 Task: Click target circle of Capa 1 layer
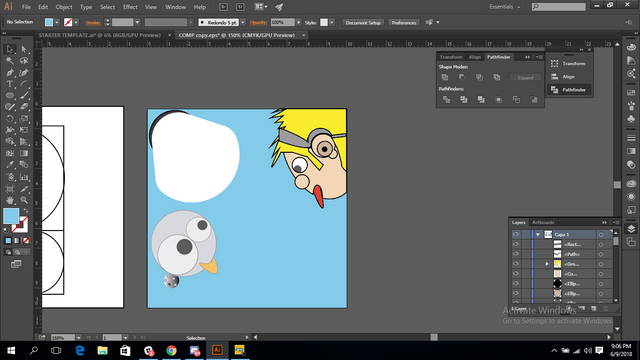(x=601, y=235)
